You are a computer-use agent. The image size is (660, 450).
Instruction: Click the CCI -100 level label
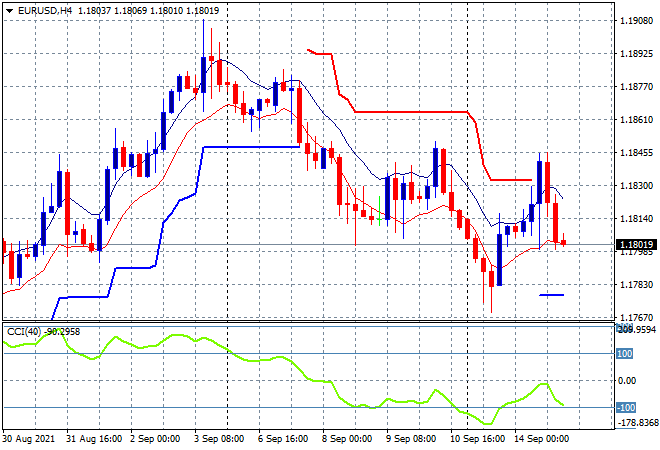pos(626,407)
